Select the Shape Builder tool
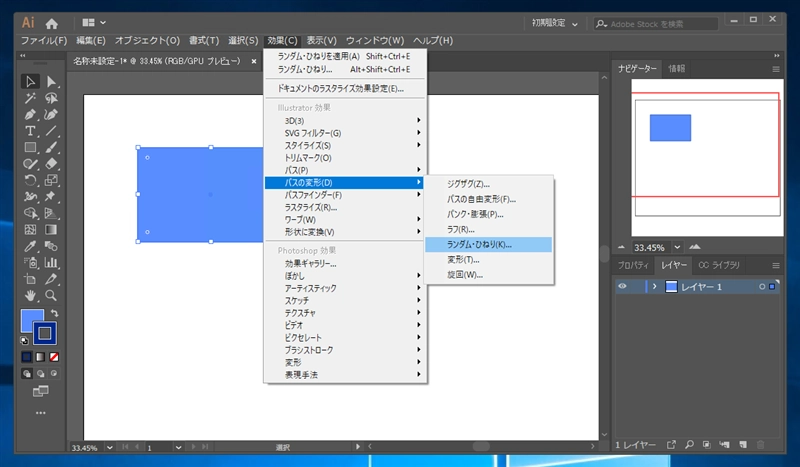The image size is (800, 467). pyautogui.click(x=30, y=213)
